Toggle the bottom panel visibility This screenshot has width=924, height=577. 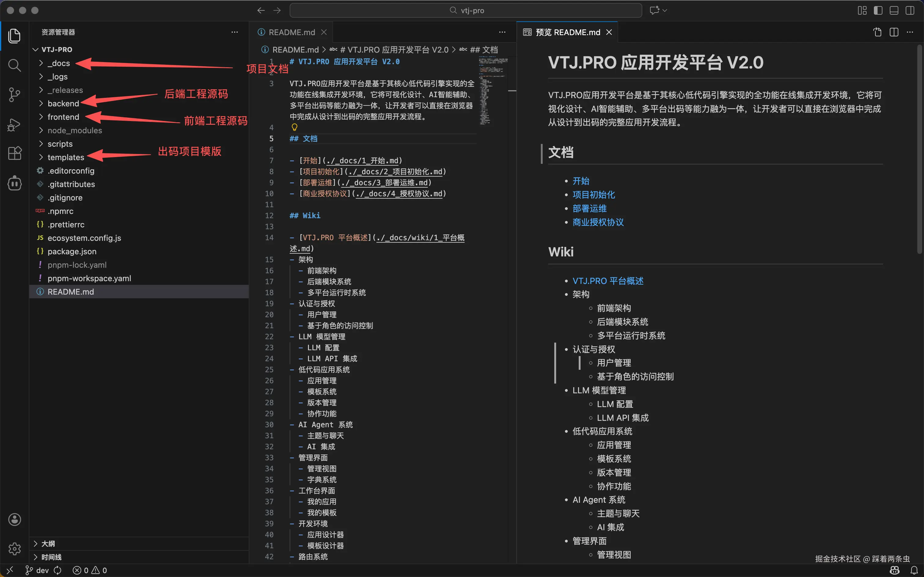[894, 10]
